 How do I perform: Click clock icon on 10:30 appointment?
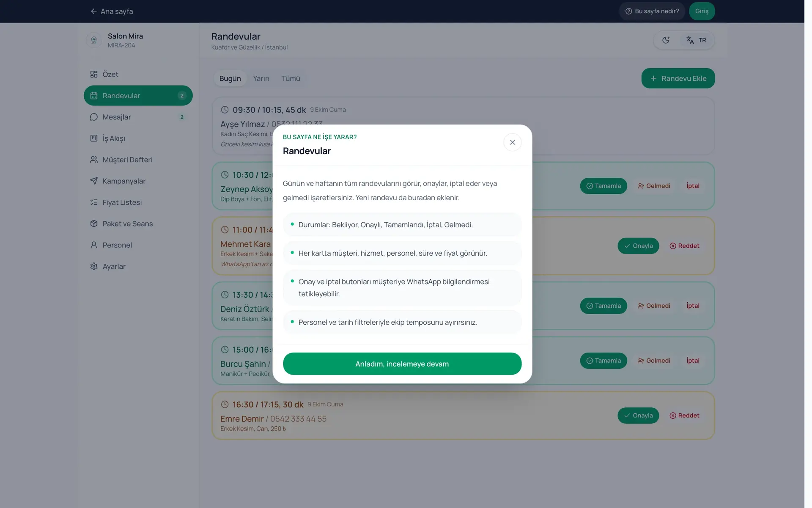pos(225,175)
